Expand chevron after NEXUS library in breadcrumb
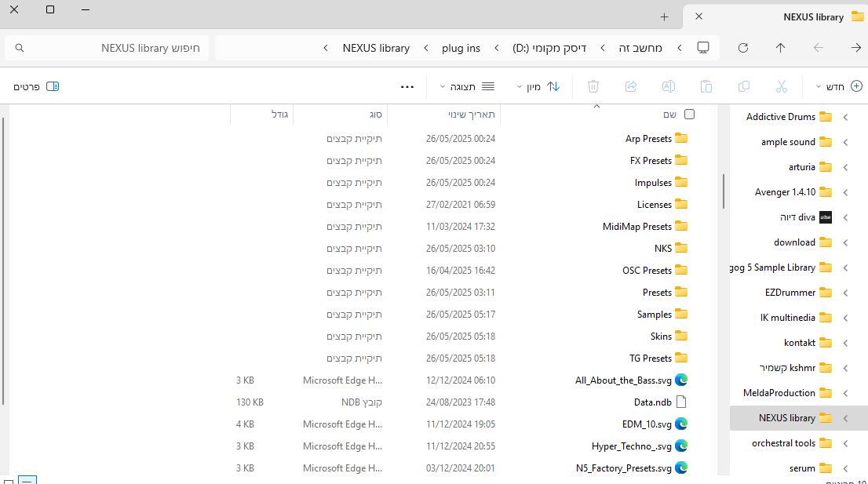868x484 pixels. coord(326,48)
